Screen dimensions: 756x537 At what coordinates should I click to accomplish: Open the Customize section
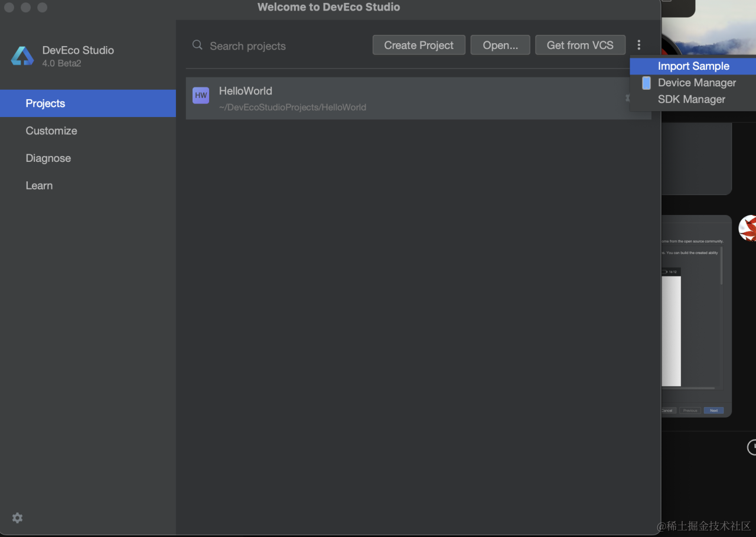click(88, 131)
